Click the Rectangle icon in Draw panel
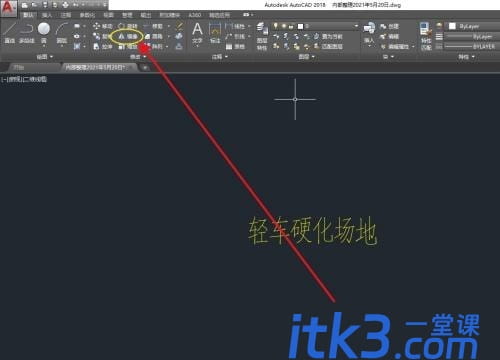 (x=77, y=26)
